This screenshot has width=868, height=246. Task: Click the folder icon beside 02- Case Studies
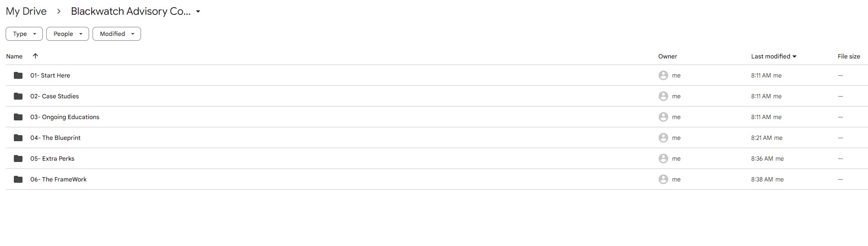click(18, 96)
